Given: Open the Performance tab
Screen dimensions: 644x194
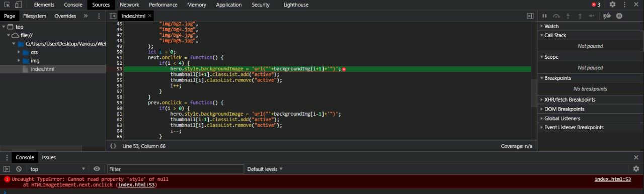Looking at the screenshot, I should click(x=163, y=5).
